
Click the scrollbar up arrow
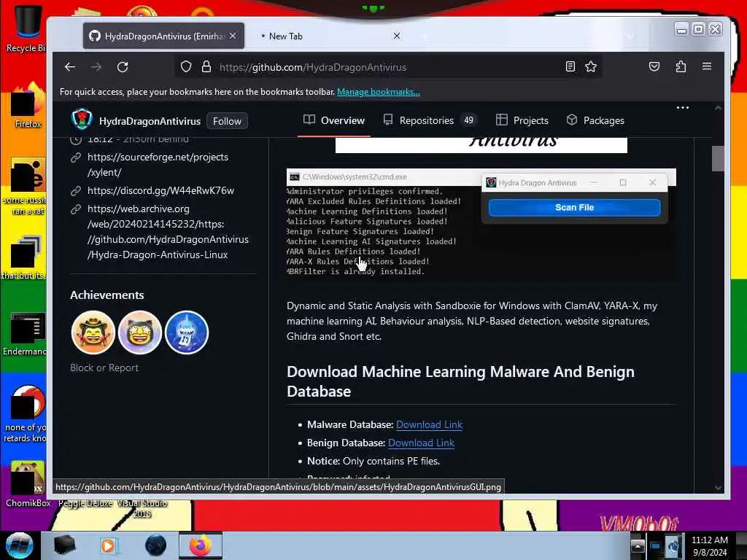pos(718,108)
